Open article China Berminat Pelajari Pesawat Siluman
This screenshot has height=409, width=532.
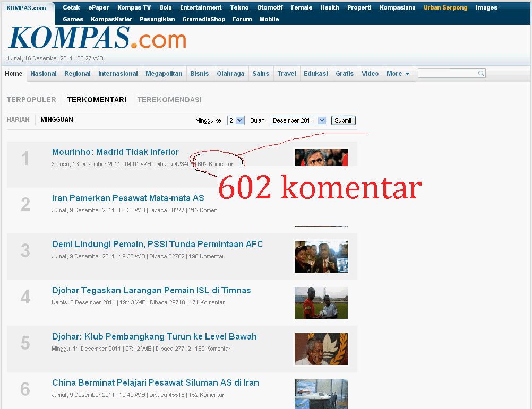coord(156,382)
